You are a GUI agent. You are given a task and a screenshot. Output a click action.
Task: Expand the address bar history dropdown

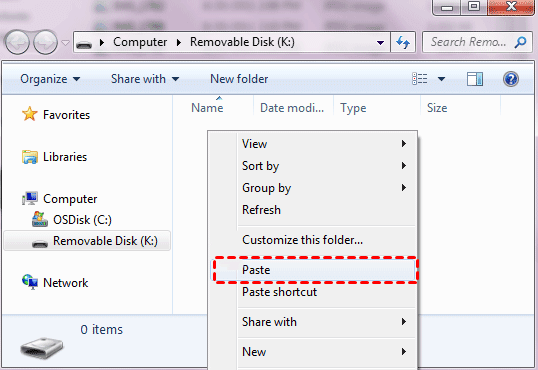tap(380, 43)
